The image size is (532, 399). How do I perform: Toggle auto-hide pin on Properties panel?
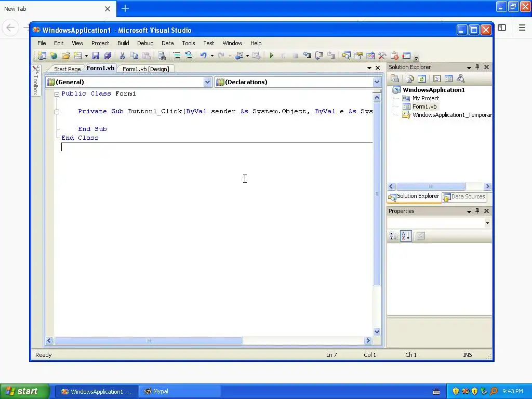point(477,211)
